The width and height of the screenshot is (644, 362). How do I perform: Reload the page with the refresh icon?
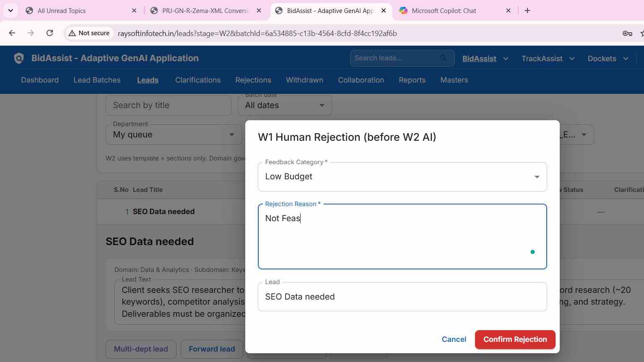(49, 33)
